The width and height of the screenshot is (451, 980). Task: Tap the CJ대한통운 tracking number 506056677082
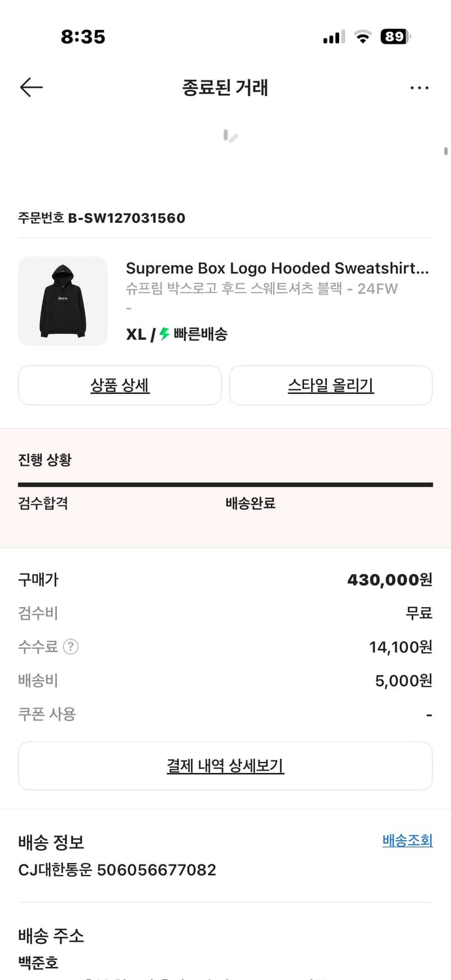(118, 870)
